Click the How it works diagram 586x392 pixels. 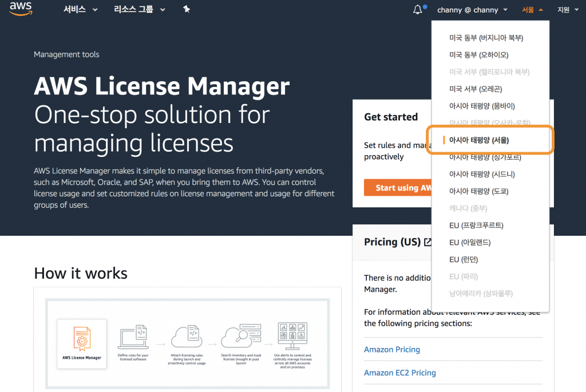[188, 343]
